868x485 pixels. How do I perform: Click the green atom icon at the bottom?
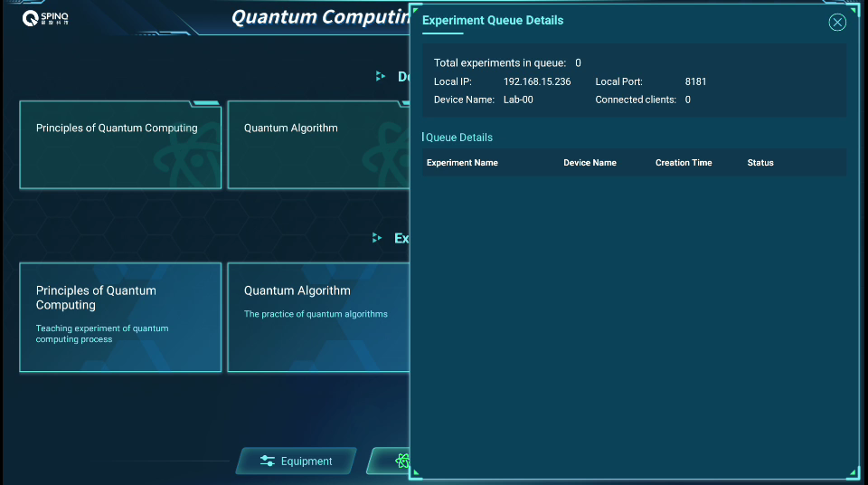tap(401, 461)
